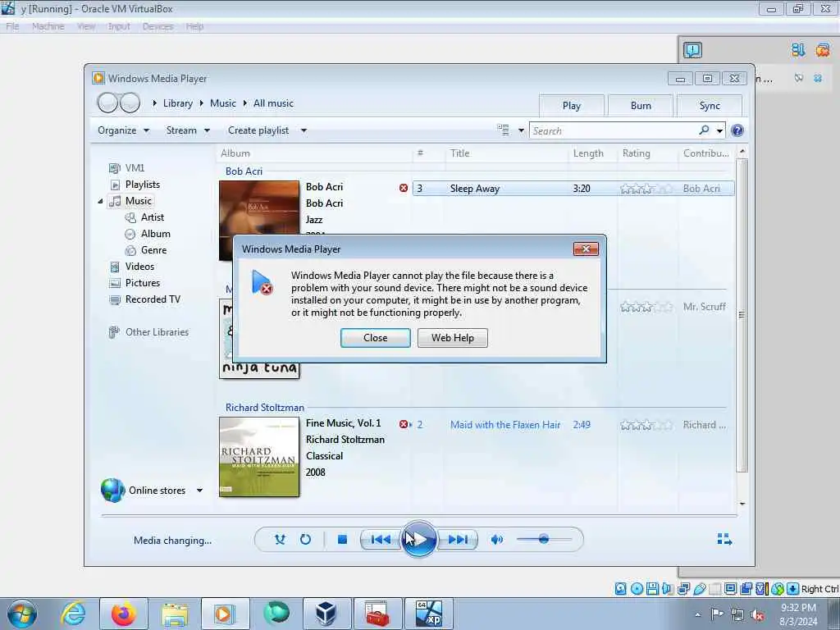
Task: Click the Close button in the error dialog
Action: (x=375, y=338)
